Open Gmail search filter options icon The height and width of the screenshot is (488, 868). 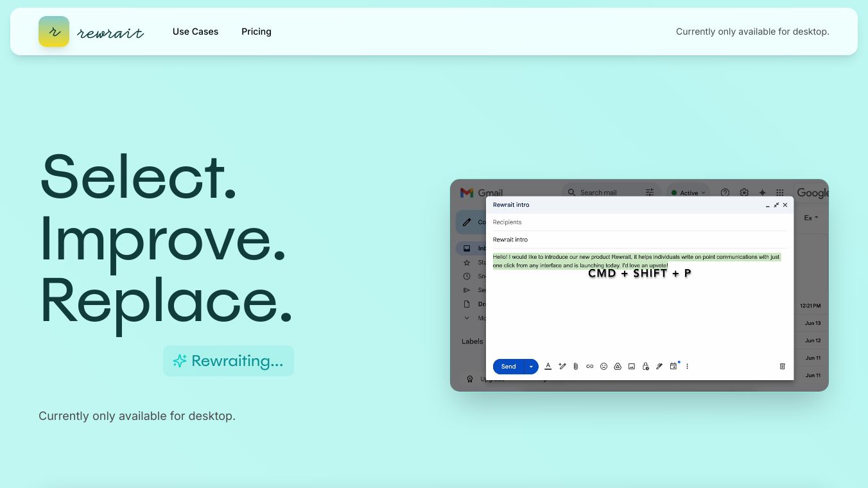[650, 193]
